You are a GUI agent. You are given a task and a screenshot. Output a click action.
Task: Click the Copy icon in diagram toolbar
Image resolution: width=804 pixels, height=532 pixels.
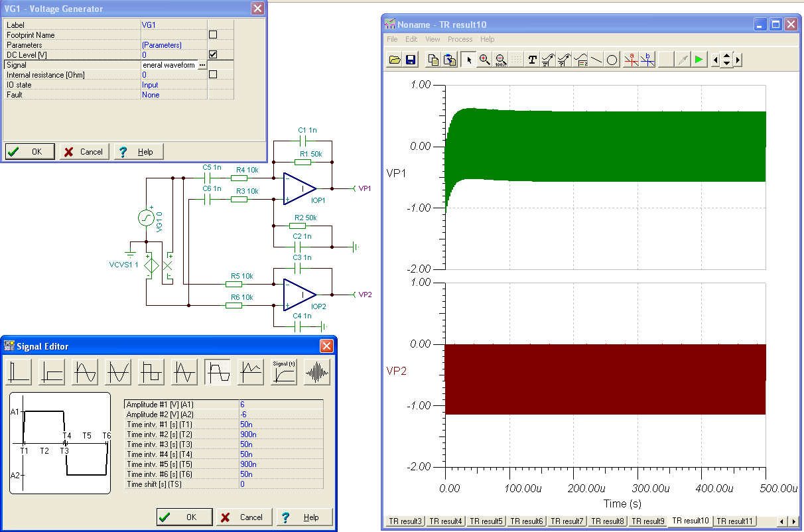click(x=434, y=60)
